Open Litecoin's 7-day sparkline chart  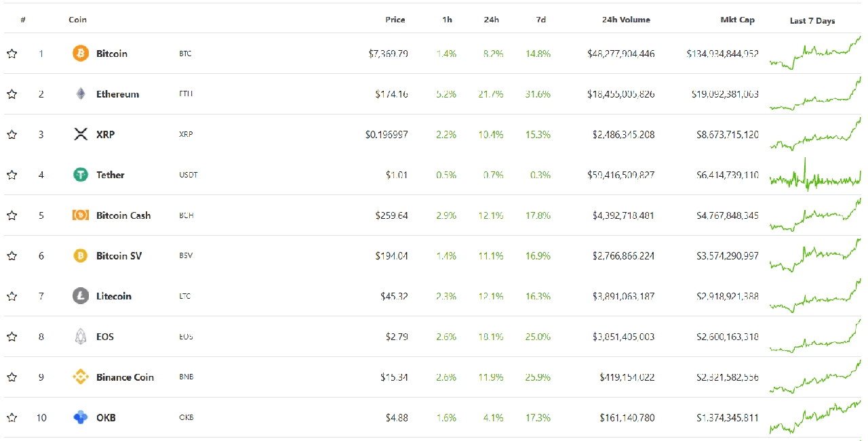tap(815, 295)
